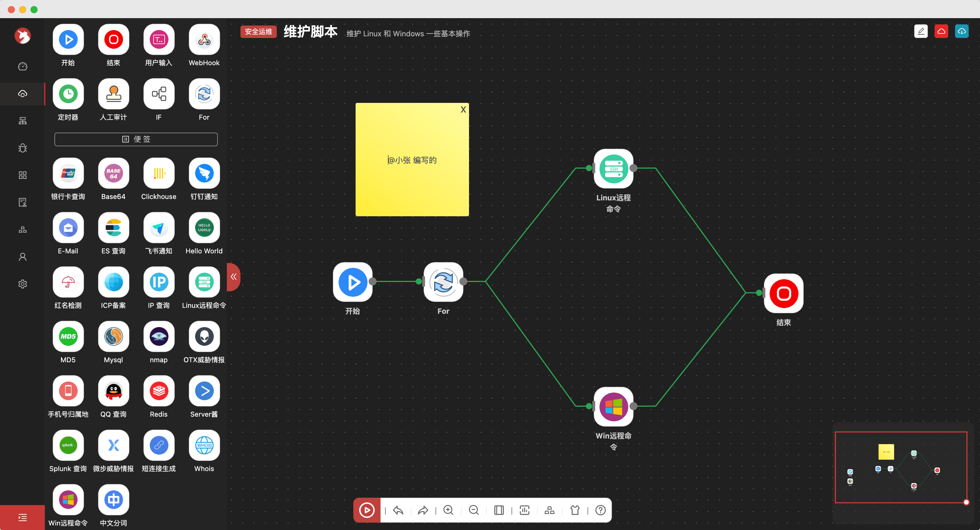Select the WebHook app icon
The width and height of the screenshot is (980, 530).
tap(204, 40)
